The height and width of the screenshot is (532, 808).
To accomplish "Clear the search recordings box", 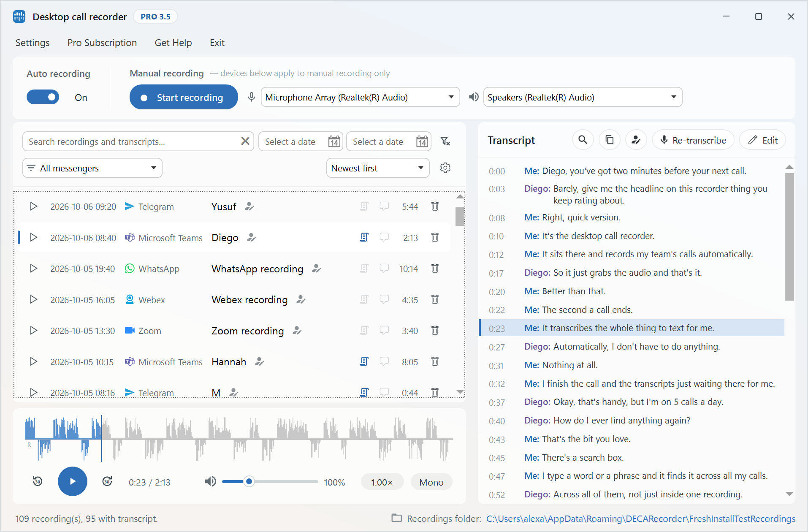I will [245, 141].
